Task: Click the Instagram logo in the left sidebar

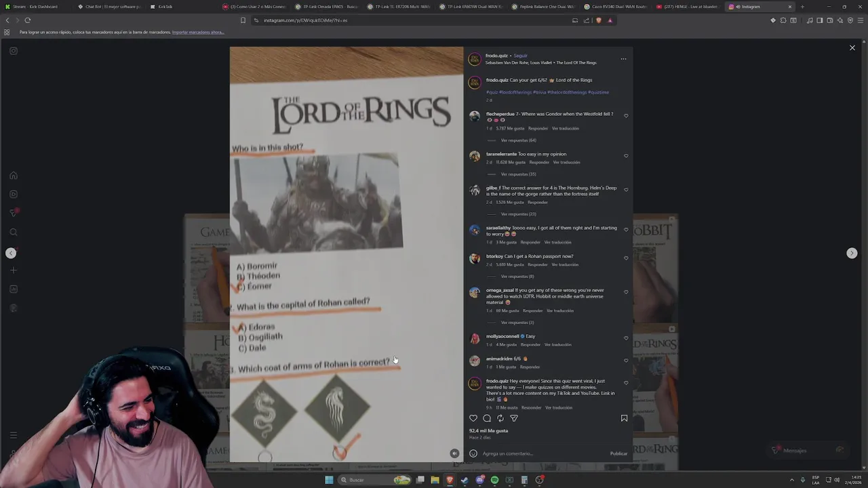Action: click(14, 51)
